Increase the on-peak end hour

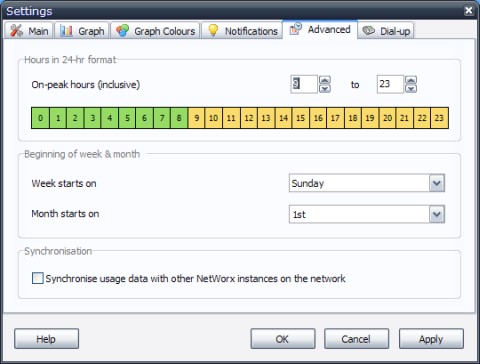(411, 80)
